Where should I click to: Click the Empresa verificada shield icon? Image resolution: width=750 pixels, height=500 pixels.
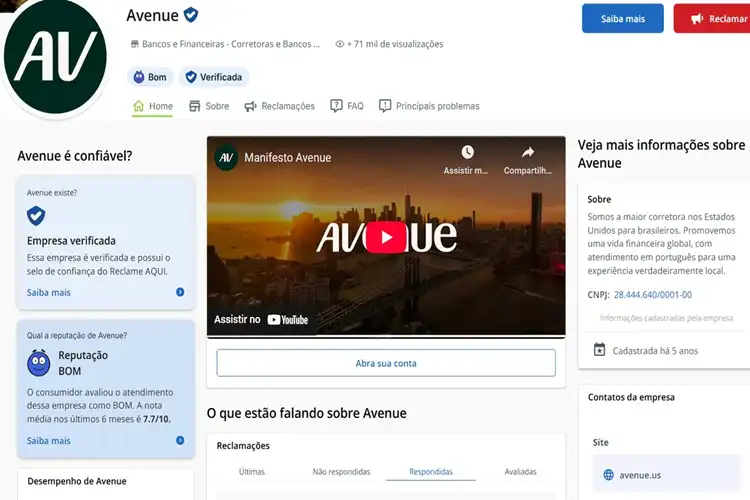(x=36, y=216)
